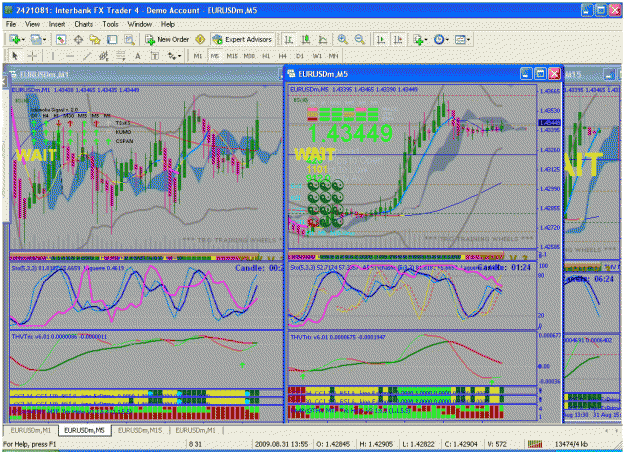Click the New Order button

(x=167, y=39)
